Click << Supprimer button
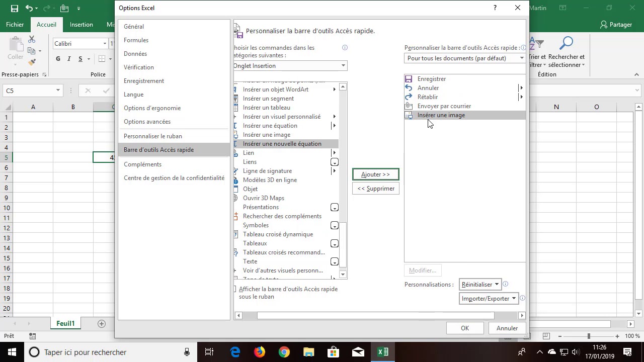Viewport: 644px width, 362px height. pos(375,189)
